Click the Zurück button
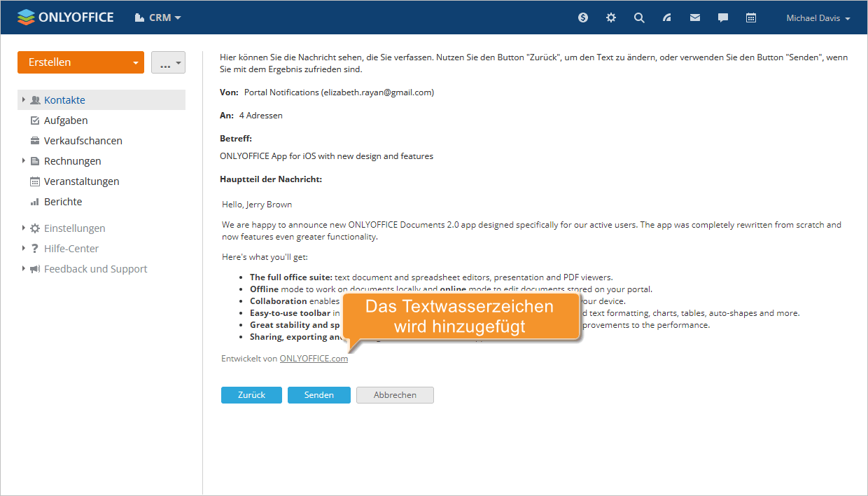Image resolution: width=868 pixels, height=496 pixels. point(251,395)
